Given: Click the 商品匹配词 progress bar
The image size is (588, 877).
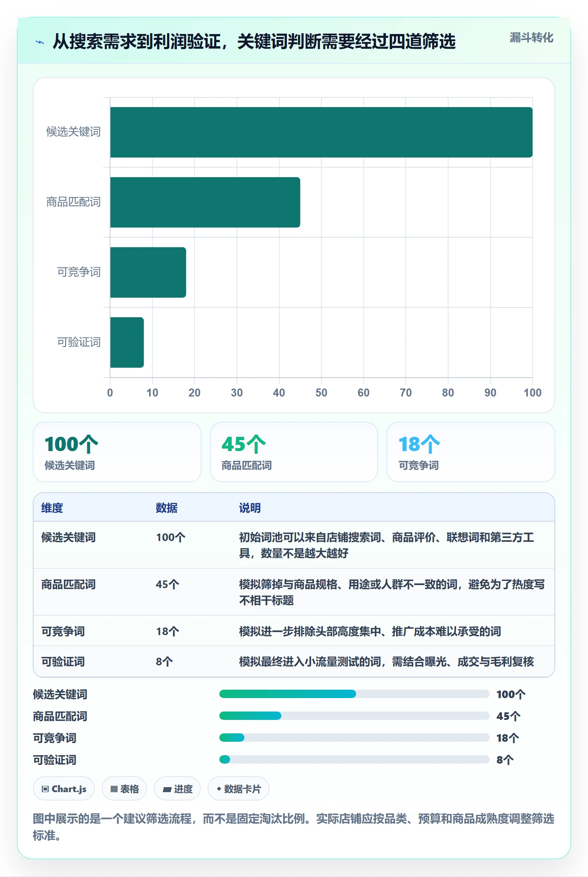Looking at the screenshot, I should [x=354, y=716].
